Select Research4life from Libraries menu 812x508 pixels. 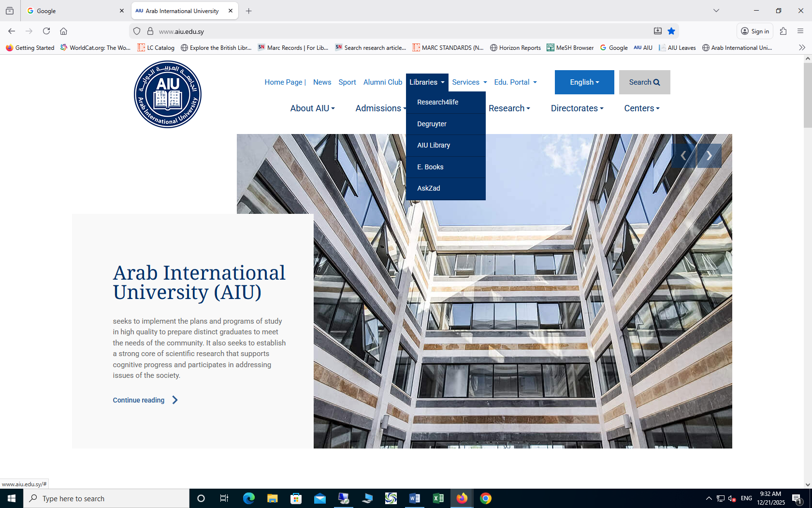tap(437, 102)
